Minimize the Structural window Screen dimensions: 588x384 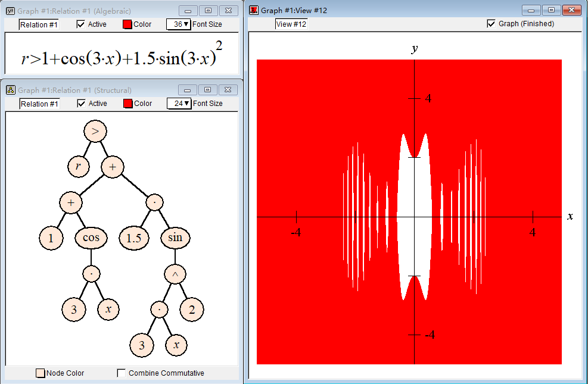coord(187,90)
